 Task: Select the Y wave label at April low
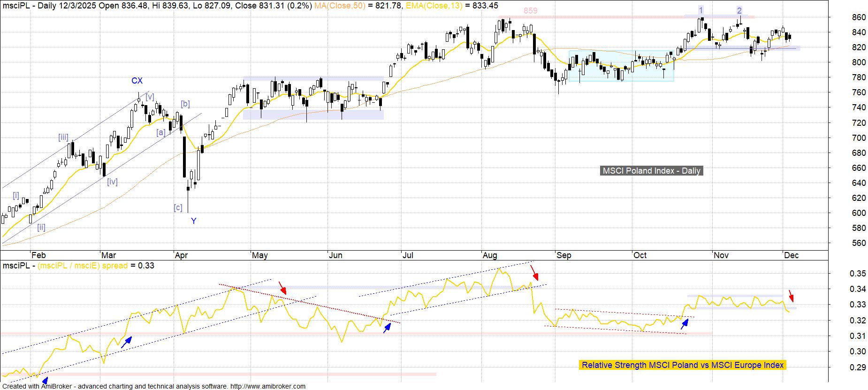coord(193,221)
